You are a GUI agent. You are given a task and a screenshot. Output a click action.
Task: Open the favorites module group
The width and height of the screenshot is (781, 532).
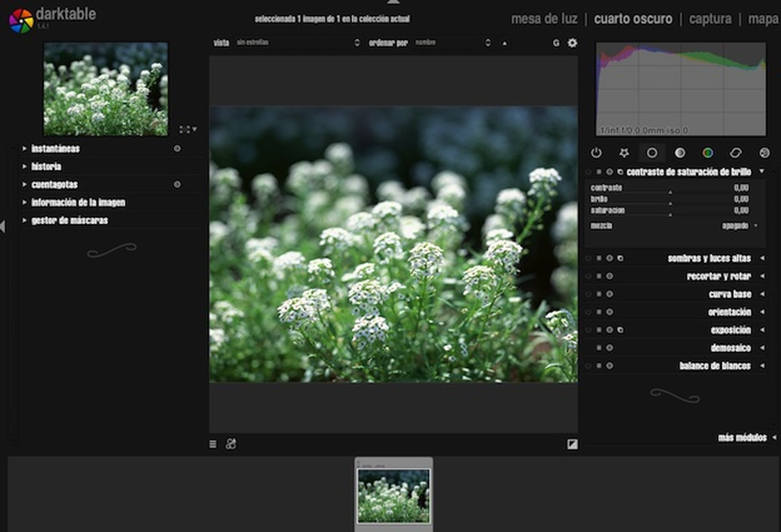click(625, 153)
